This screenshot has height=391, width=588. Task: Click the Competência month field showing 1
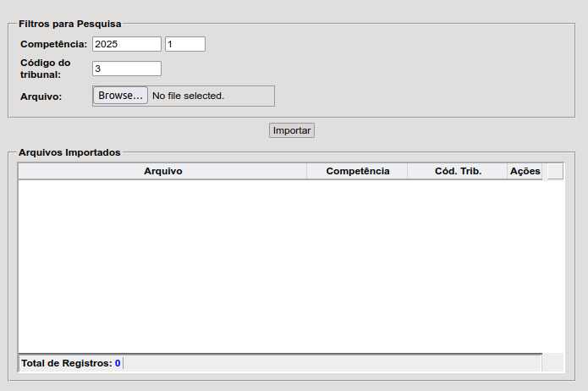pos(184,44)
